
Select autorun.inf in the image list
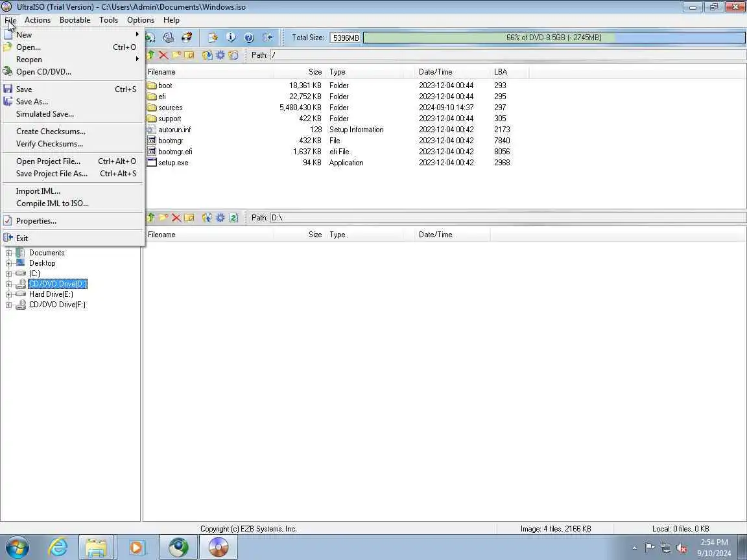pyautogui.click(x=329, y=130)
